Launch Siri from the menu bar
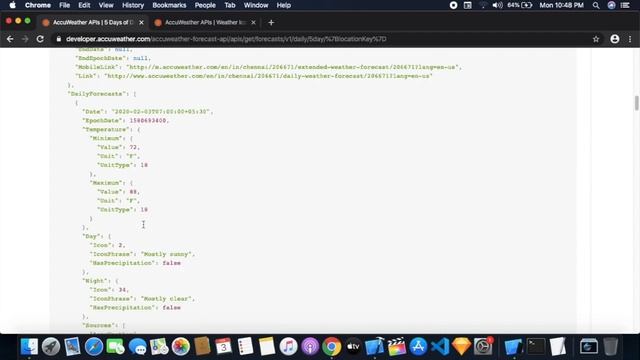This screenshot has width=640, height=360. pyautogui.click(x=611, y=5)
